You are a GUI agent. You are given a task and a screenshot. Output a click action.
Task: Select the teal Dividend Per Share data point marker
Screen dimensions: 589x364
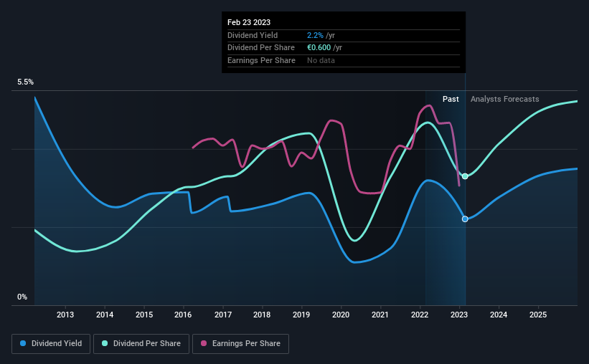pos(465,176)
